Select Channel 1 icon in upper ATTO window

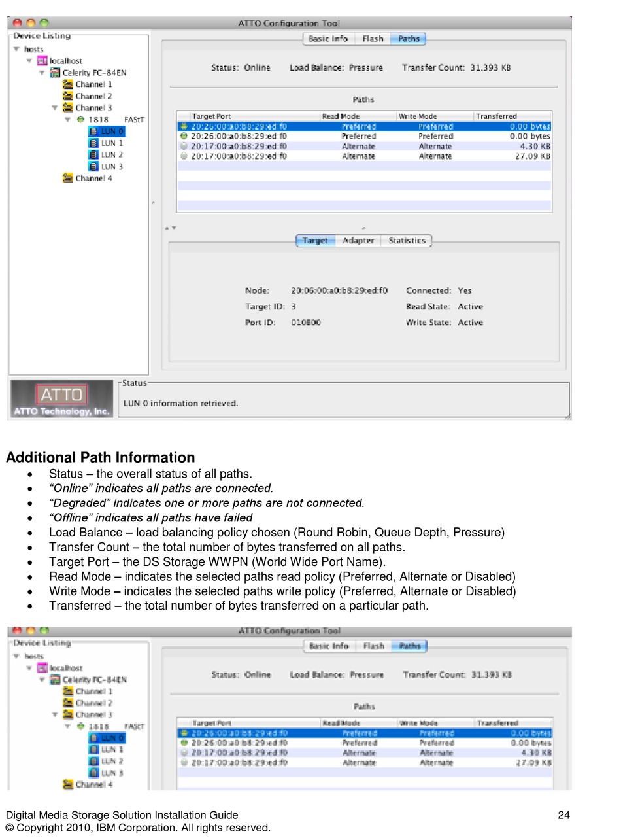(x=68, y=84)
